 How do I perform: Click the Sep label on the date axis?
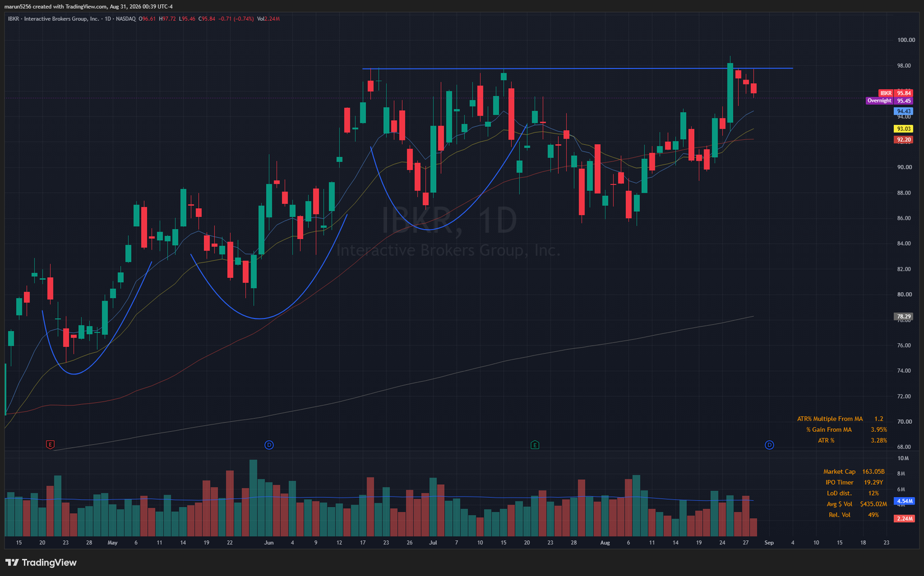[x=769, y=543]
